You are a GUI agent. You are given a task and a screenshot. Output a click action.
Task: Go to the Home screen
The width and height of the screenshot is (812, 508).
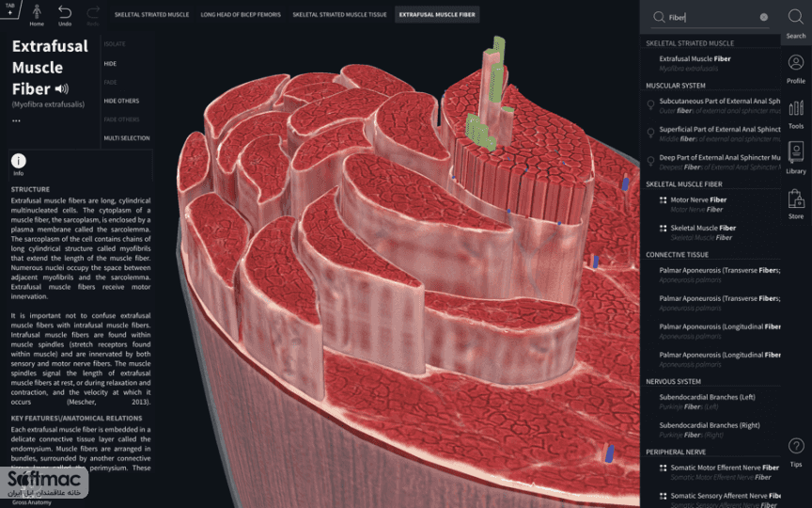[37, 15]
